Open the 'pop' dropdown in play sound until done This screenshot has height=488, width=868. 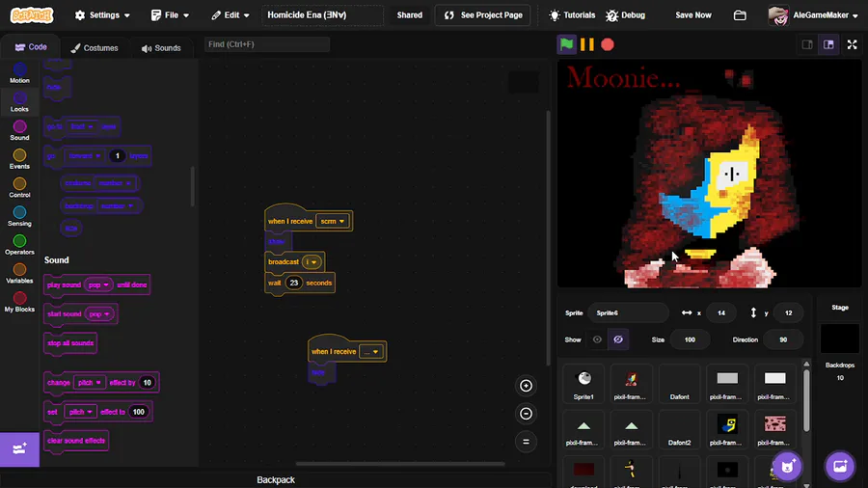[98, 285]
